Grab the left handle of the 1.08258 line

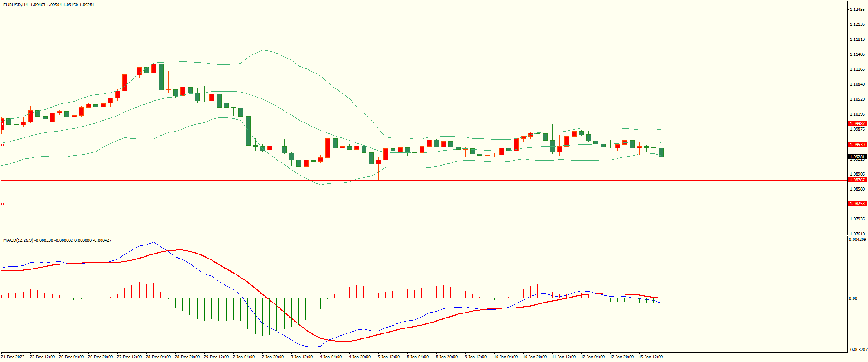coord(2,204)
